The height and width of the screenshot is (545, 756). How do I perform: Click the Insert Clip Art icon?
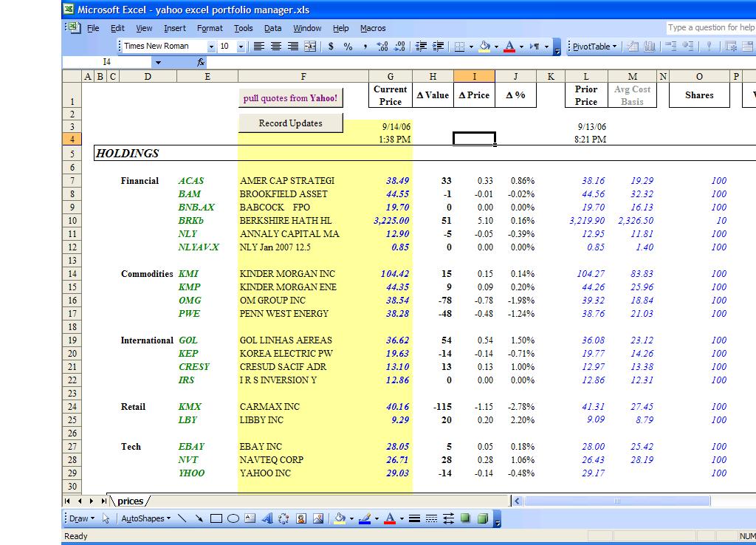[301, 518]
